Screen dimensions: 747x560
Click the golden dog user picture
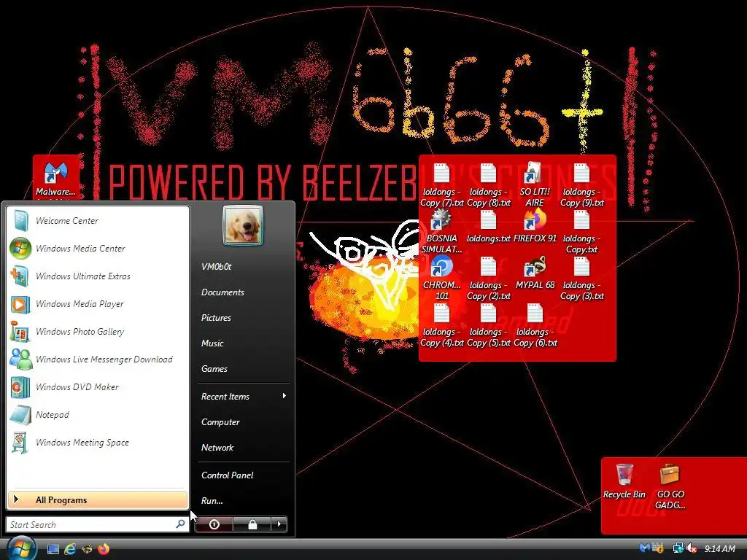(x=242, y=225)
